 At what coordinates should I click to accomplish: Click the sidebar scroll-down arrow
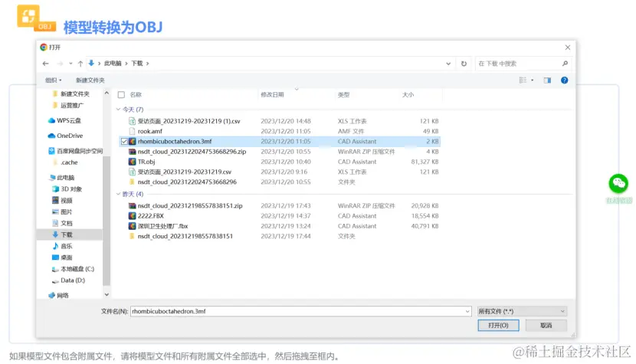tap(107, 295)
